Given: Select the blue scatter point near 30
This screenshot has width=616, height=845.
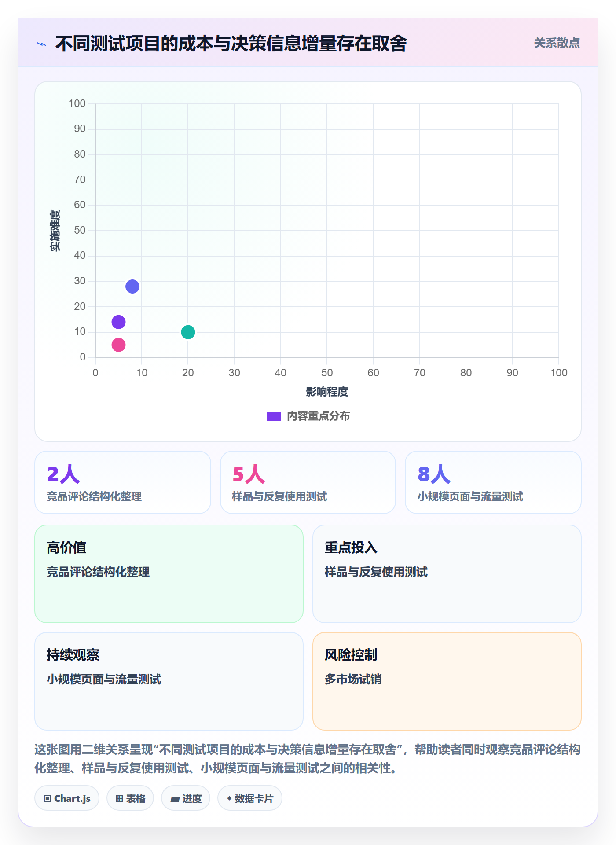Looking at the screenshot, I should pyautogui.click(x=132, y=287).
